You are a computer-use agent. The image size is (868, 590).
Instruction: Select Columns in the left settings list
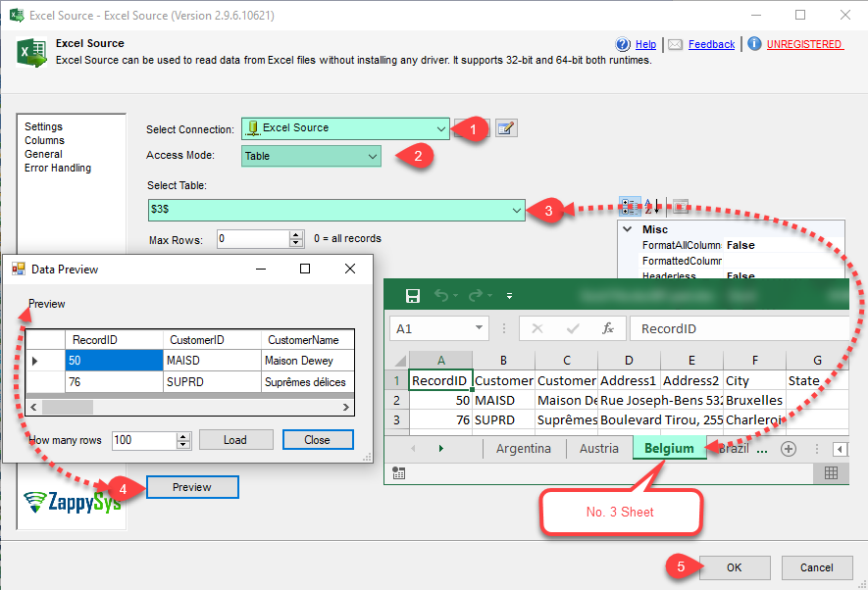[x=44, y=141]
